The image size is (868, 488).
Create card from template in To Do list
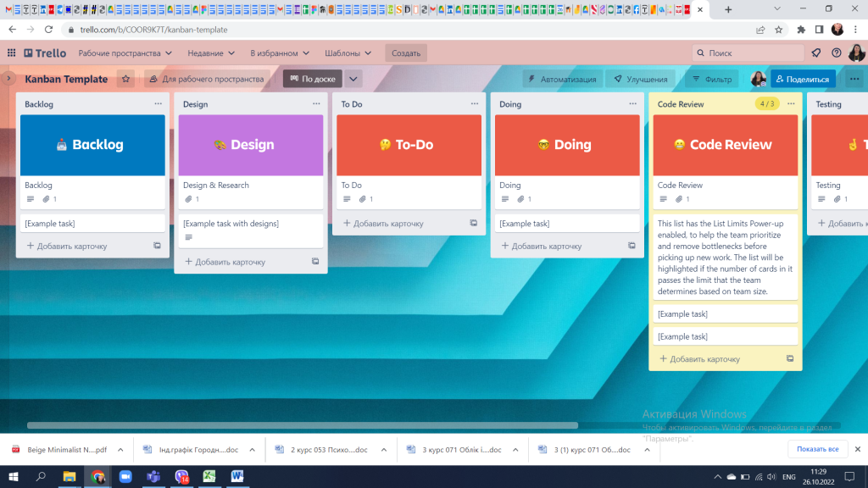tap(473, 223)
